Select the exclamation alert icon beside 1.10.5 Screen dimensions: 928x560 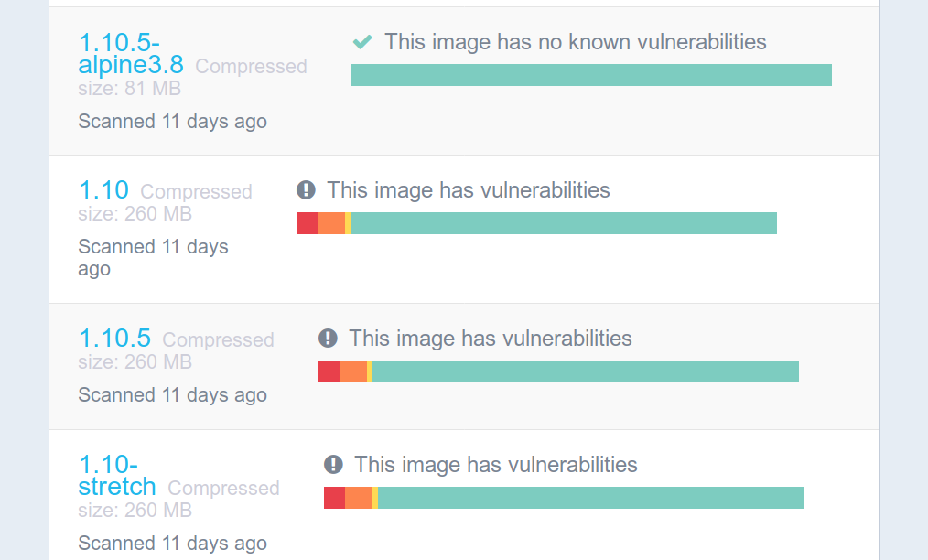[x=329, y=338]
